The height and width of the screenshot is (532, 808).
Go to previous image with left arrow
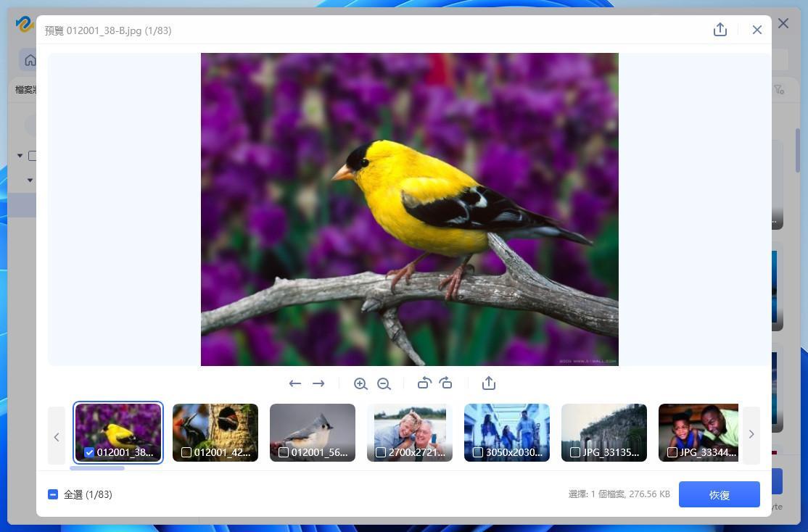294,383
